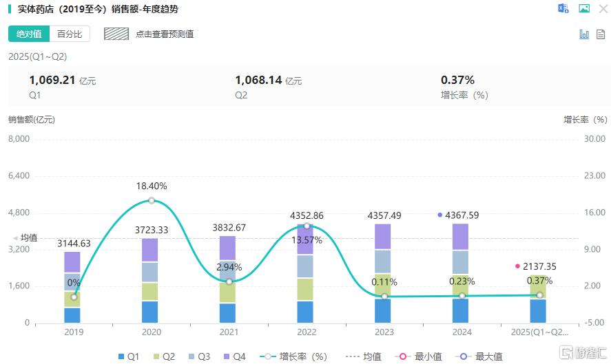The width and height of the screenshot is (611, 364).
Task: Toggle Q4 series in legend
Action: click(234, 356)
